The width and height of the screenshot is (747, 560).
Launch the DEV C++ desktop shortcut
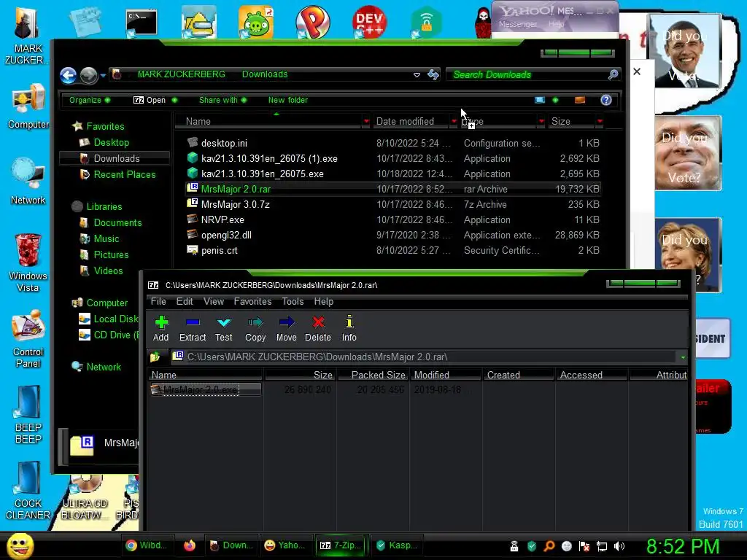coord(369,21)
